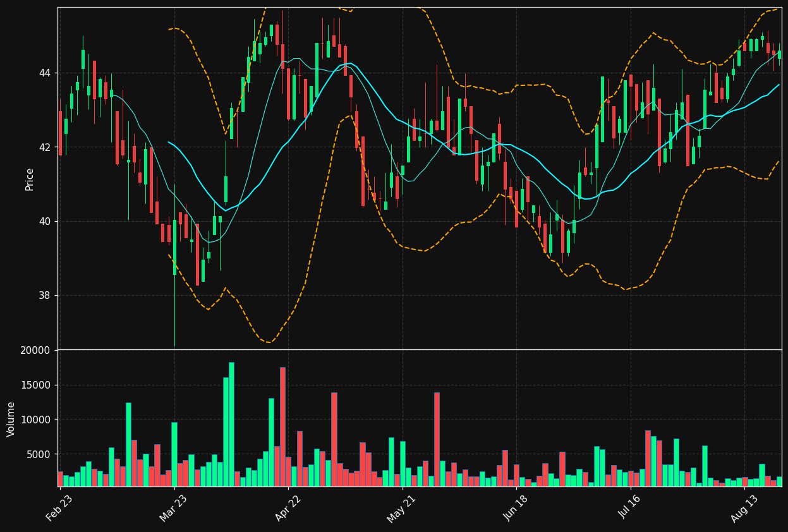Click the 15000 volume axis tick
The width and height of the screenshot is (788, 532).
(x=36, y=385)
